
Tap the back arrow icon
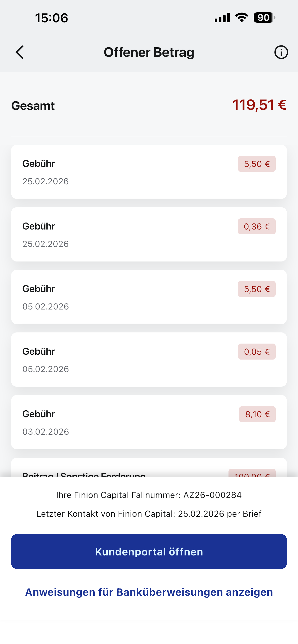point(19,52)
